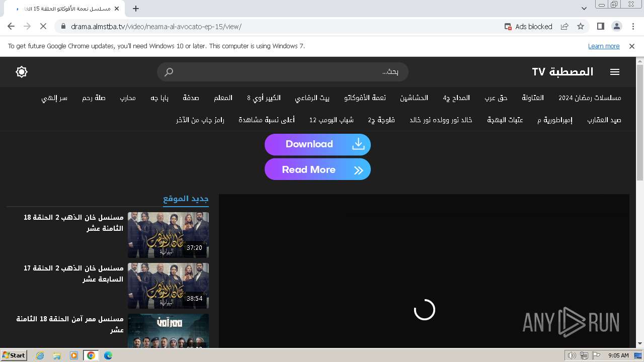Open فلوجة ج2 menu item
The image size is (644, 362).
(x=381, y=120)
